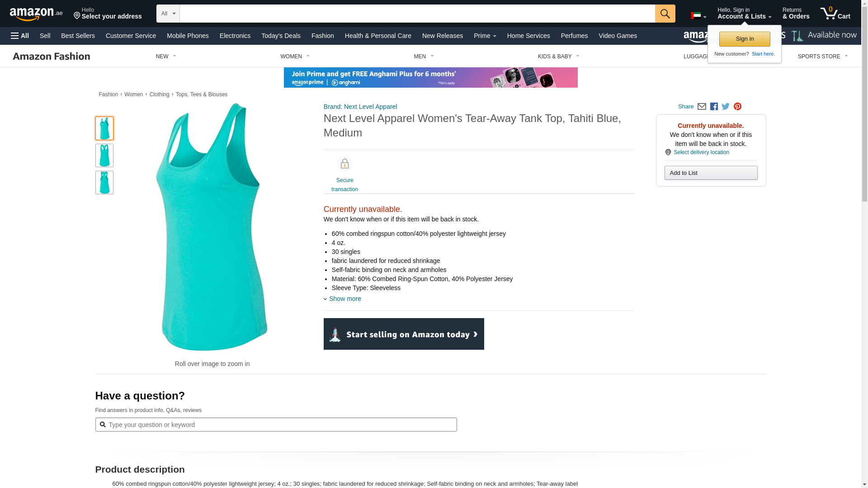Share product on Pinterest icon

pyautogui.click(x=737, y=107)
